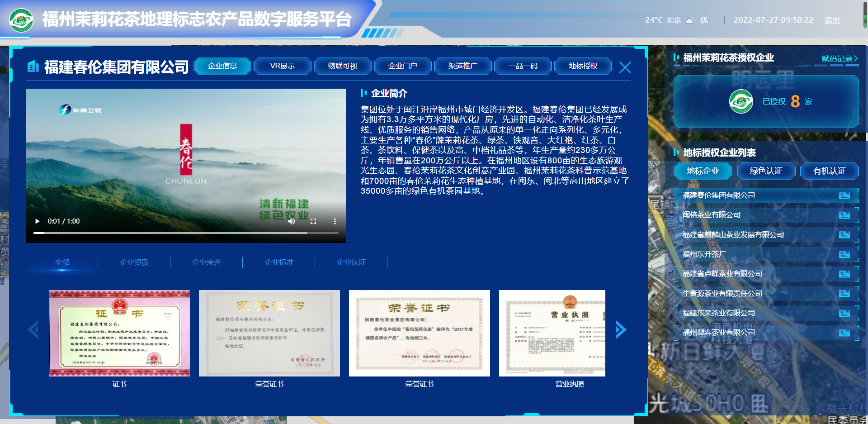
Task: Enter fullscreen mode on video
Action: 313,221
